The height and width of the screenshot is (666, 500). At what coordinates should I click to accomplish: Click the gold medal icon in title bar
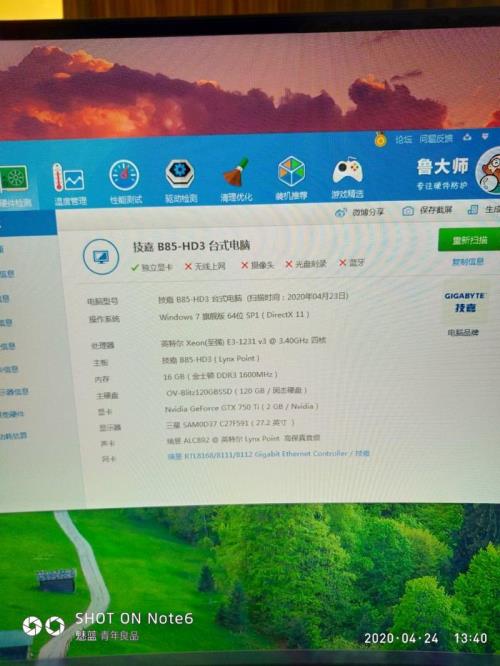point(381,139)
